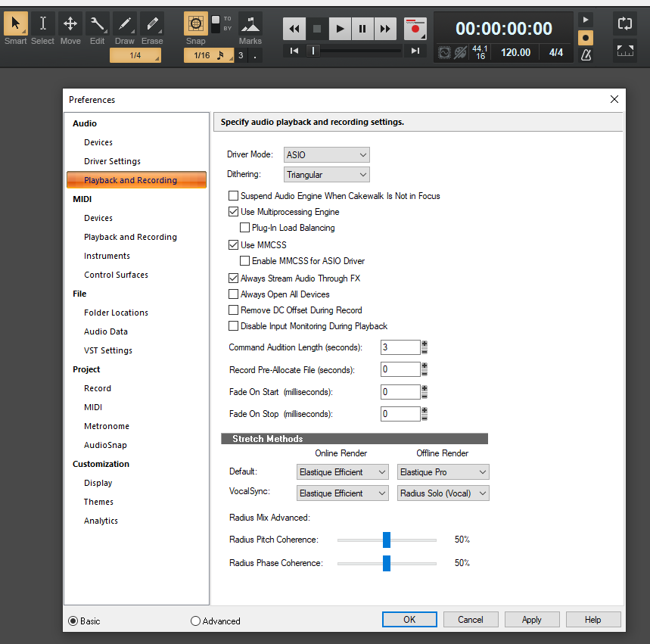Uncheck Use Multiprocessing Engine
This screenshot has width=650, height=644.
click(x=233, y=211)
